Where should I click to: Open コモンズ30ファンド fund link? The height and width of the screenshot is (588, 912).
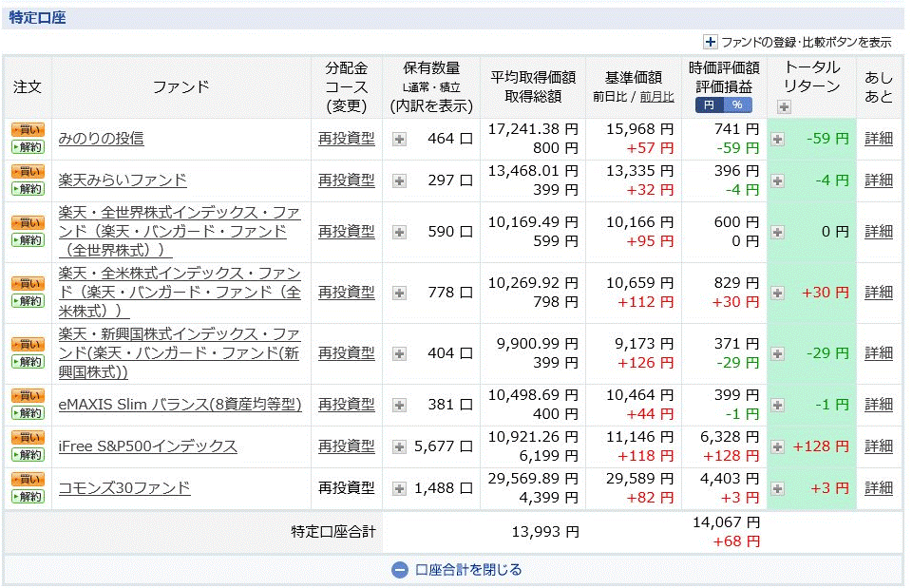point(123,488)
